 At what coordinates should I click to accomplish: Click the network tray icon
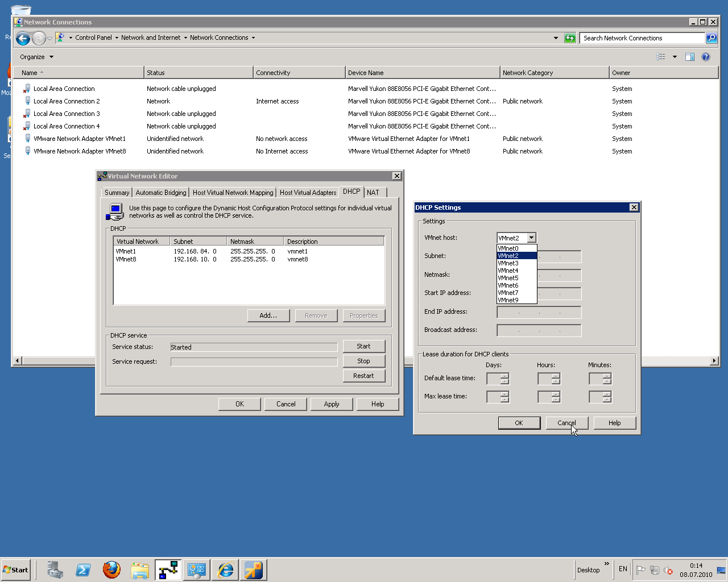click(655, 570)
